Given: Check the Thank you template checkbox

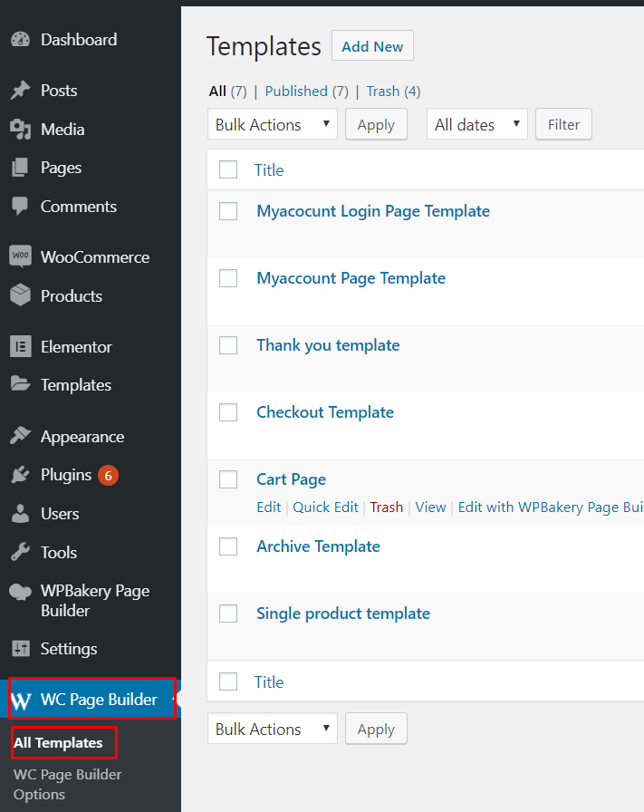Looking at the screenshot, I should [x=228, y=345].
